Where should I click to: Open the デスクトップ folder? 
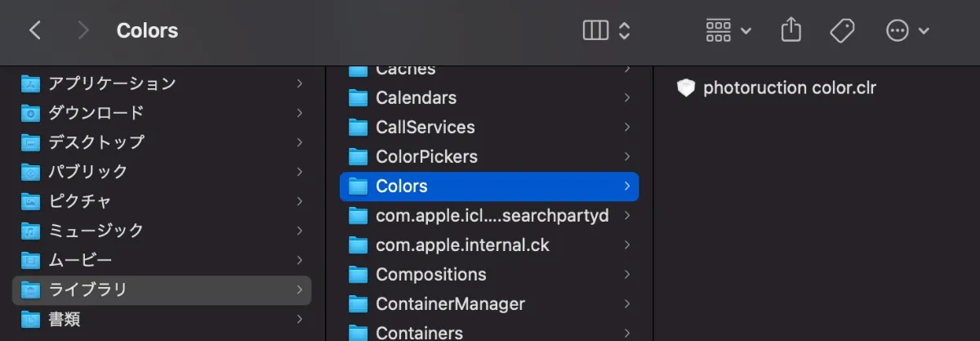pyautogui.click(x=96, y=142)
